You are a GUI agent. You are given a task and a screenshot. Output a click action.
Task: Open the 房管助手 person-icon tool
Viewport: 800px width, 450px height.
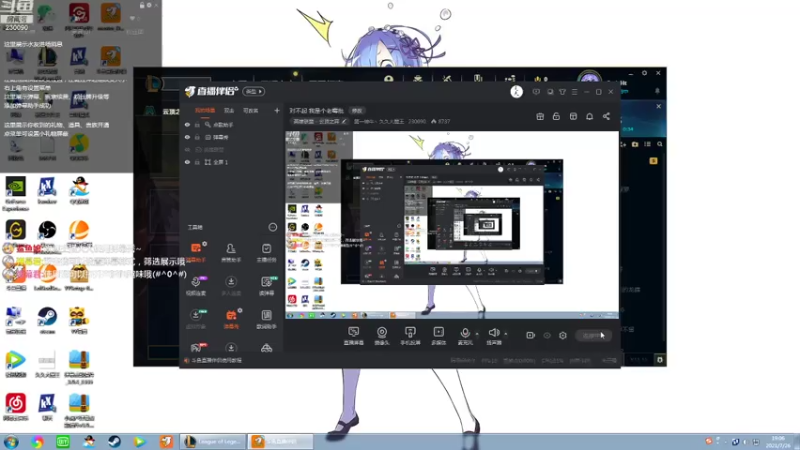click(231, 252)
